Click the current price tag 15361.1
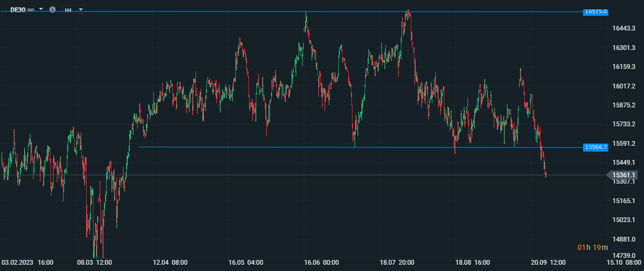The image size is (644, 271). point(621,175)
